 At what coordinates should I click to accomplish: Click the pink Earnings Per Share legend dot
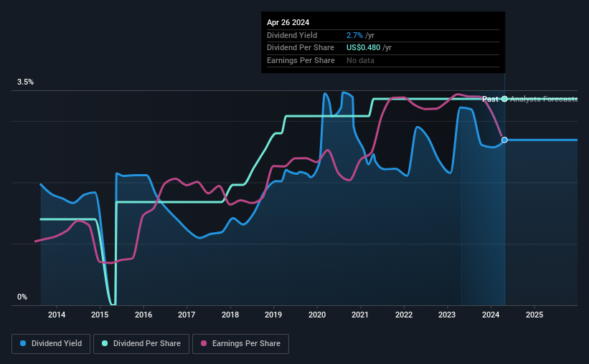click(204, 343)
